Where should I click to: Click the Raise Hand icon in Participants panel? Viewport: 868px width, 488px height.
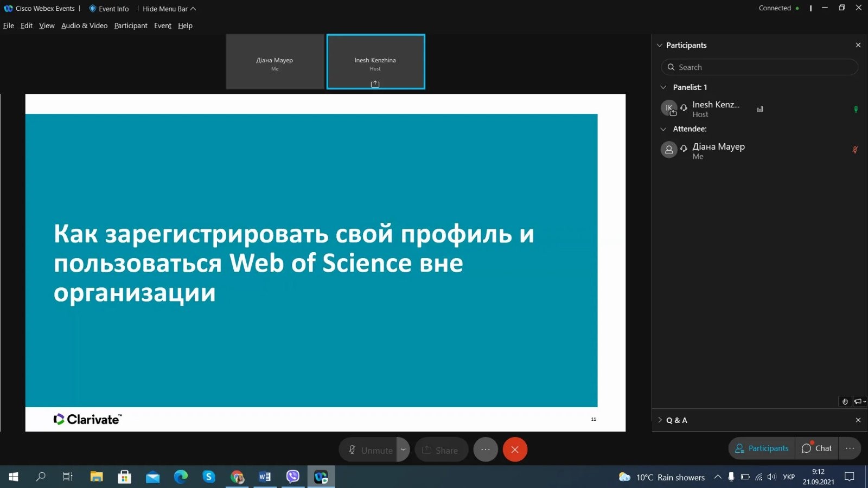click(845, 401)
